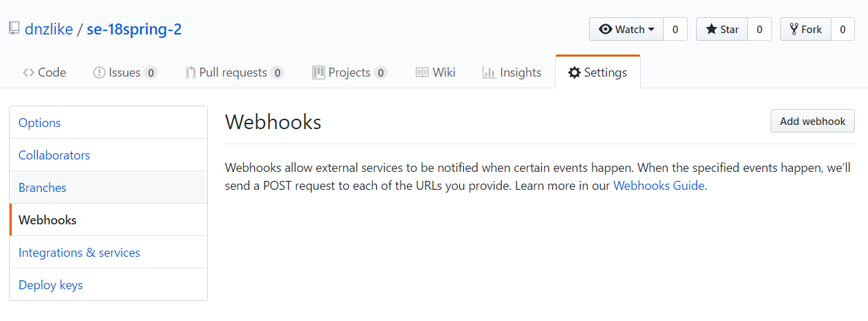The height and width of the screenshot is (321, 868).
Task: Open the se-18spring-2 repository link
Action: click(x=135, y=29)
